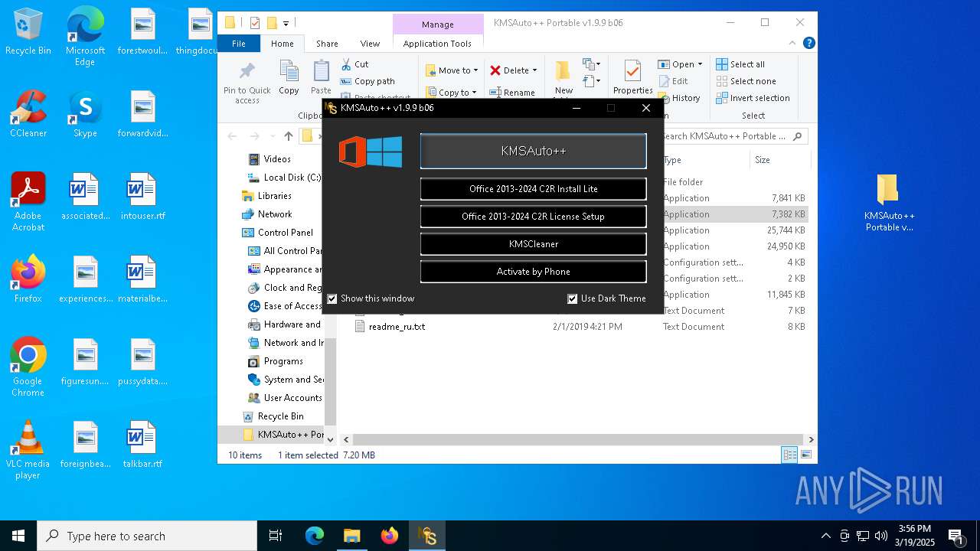Viewport: 980px width, 551px height.
Task: Open the Open dropdown in ribbon
Action: click(x=680, y=64)
